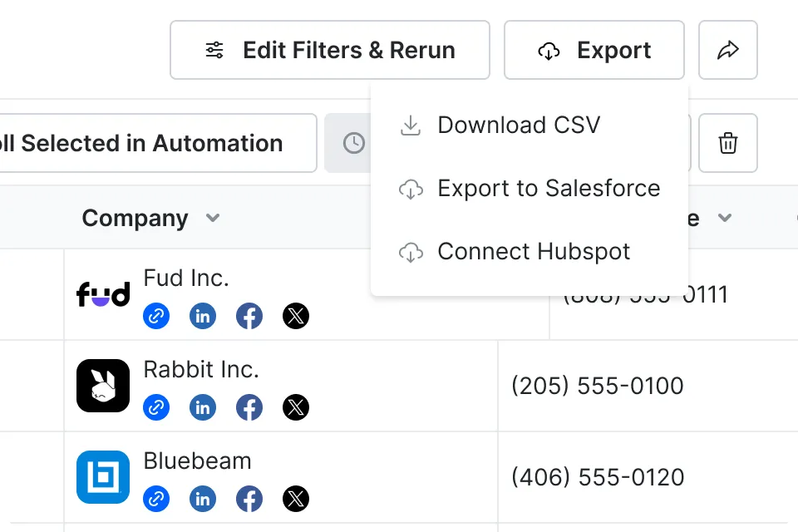Expand the phone column chevron at right
Screen dimensions: 798x532
coord(725,218)
